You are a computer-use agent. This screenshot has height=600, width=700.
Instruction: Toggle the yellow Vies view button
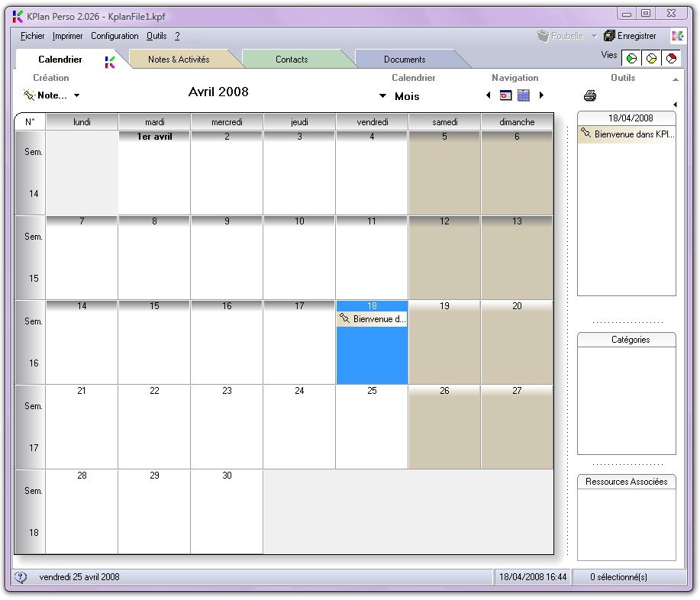pos(651,58)
